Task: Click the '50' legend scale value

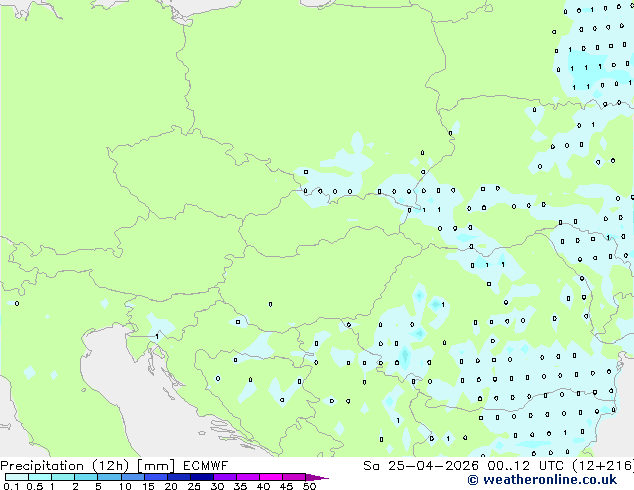Action: (309, 486)
